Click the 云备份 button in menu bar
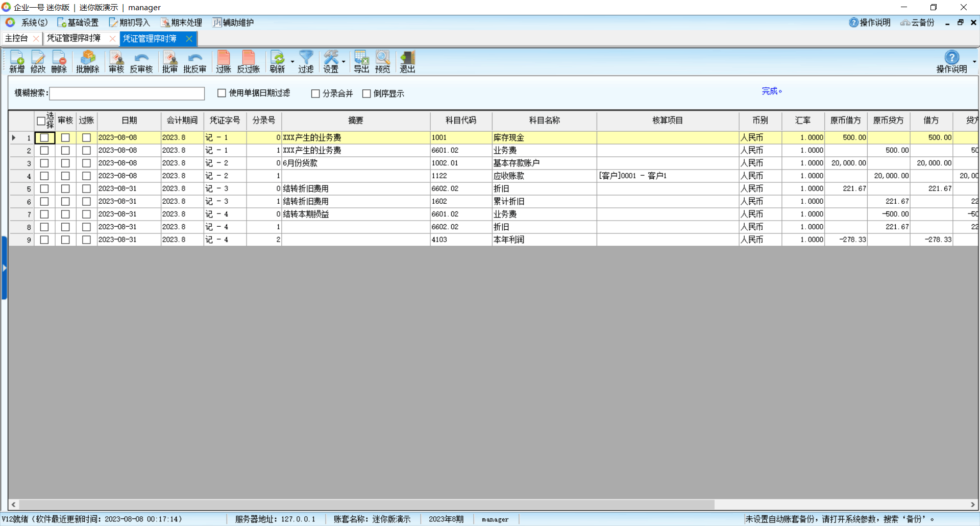 (x=917, y=22)
